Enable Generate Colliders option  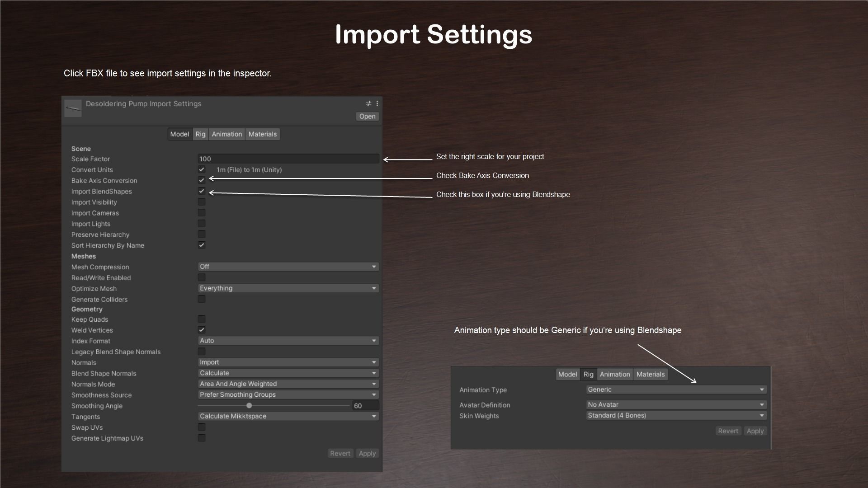click(x=202, y=299)
